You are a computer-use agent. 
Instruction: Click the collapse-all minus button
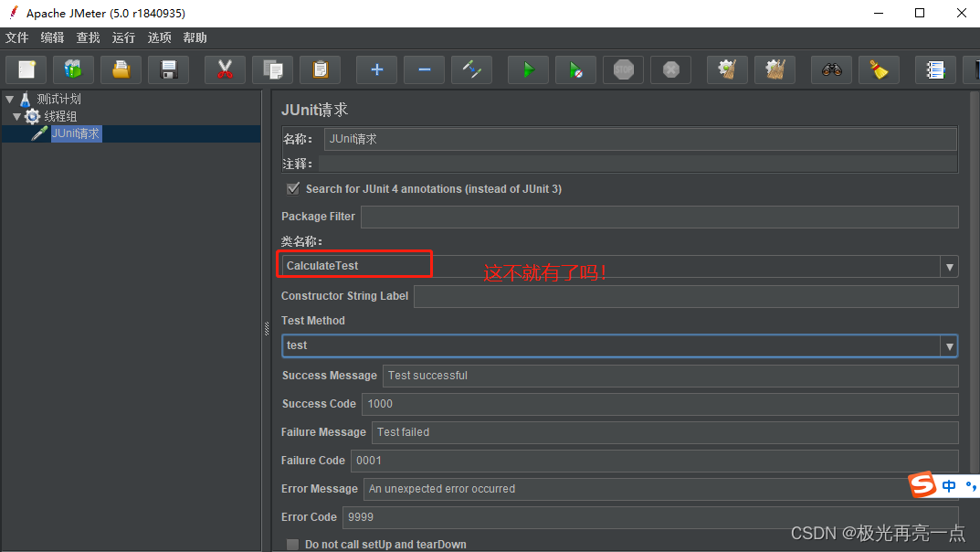(424, 69)
